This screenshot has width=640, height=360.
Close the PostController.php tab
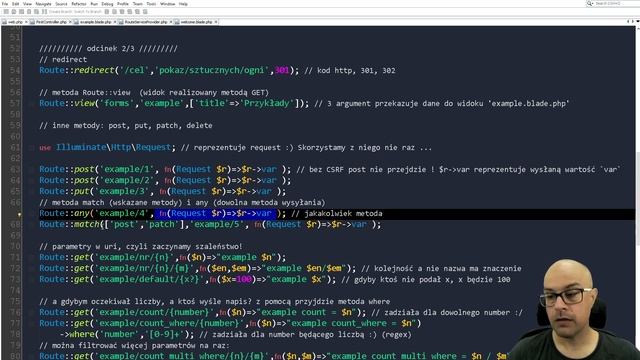coord(70,22)
